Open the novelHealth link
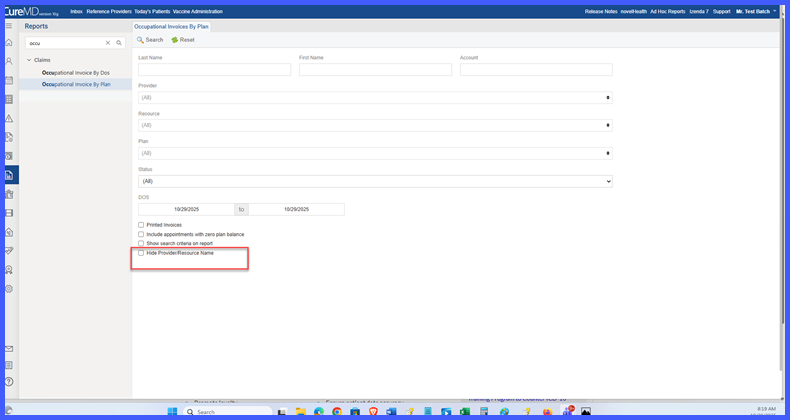Viewport: 790px width, 420px height. (x=634, y=11)
